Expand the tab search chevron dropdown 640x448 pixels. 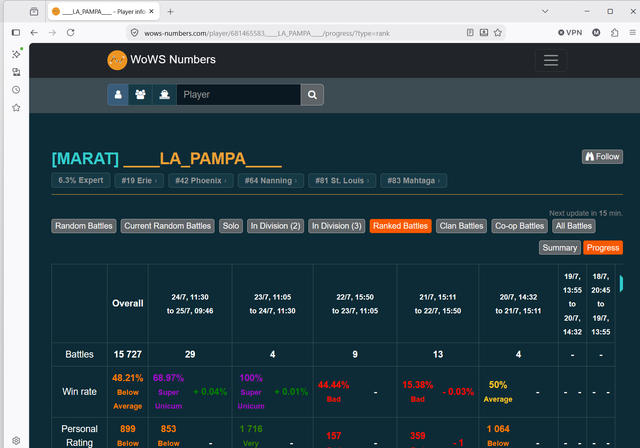click(x=545, y=11)
